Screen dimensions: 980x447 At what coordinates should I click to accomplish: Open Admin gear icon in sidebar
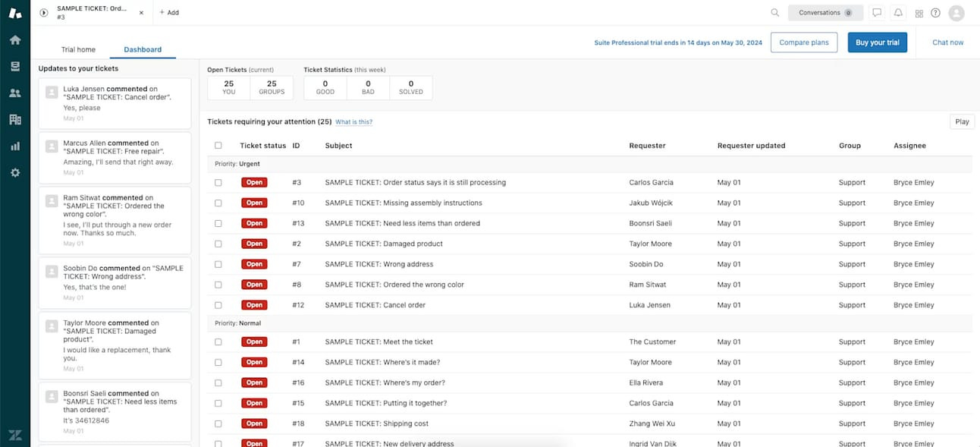tap(14, 173)
